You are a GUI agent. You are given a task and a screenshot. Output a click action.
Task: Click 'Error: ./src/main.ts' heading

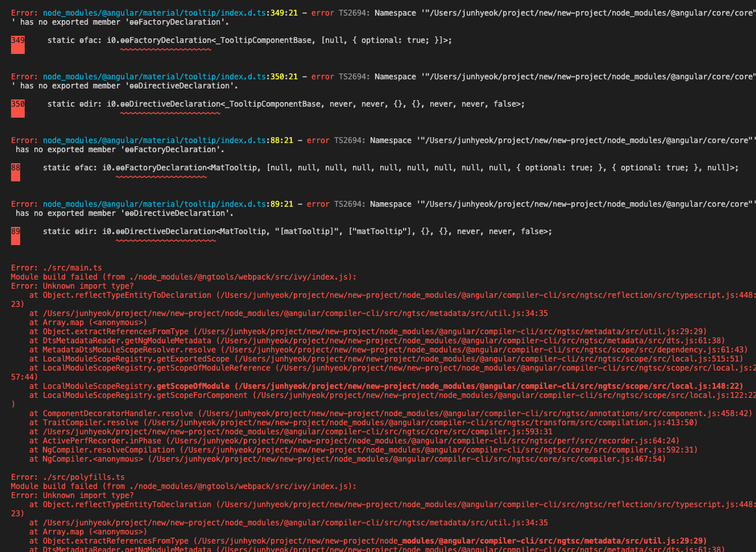pyautogui.click(x=57, y=268)
